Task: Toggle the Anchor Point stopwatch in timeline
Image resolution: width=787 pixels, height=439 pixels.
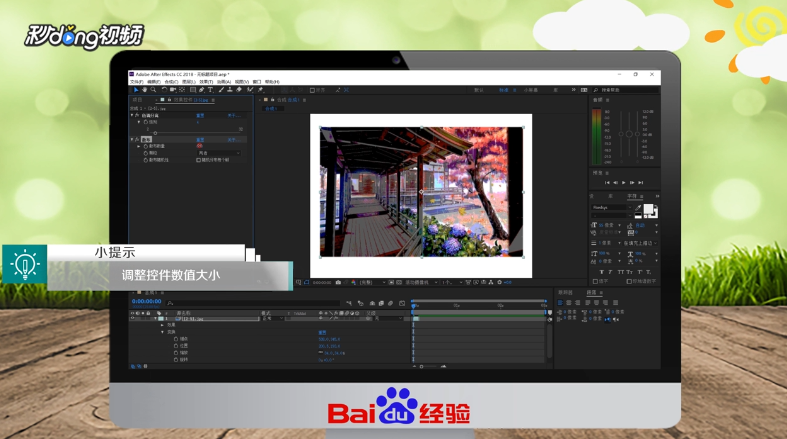Action: [x=176, y=339]
